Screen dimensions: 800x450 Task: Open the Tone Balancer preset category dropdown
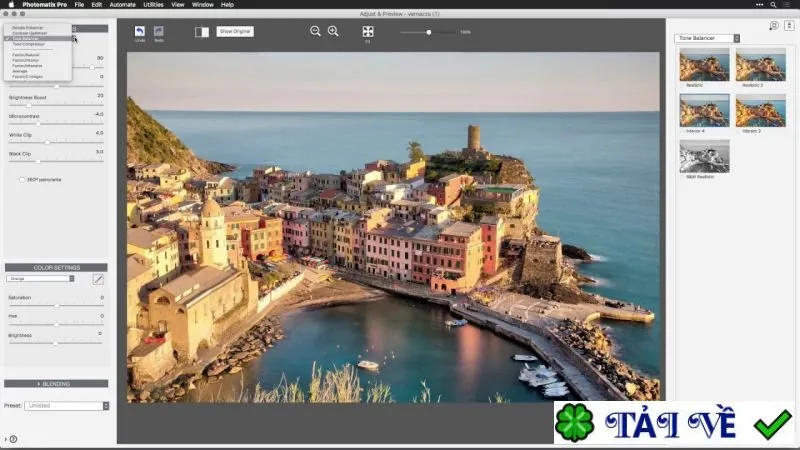707,38
